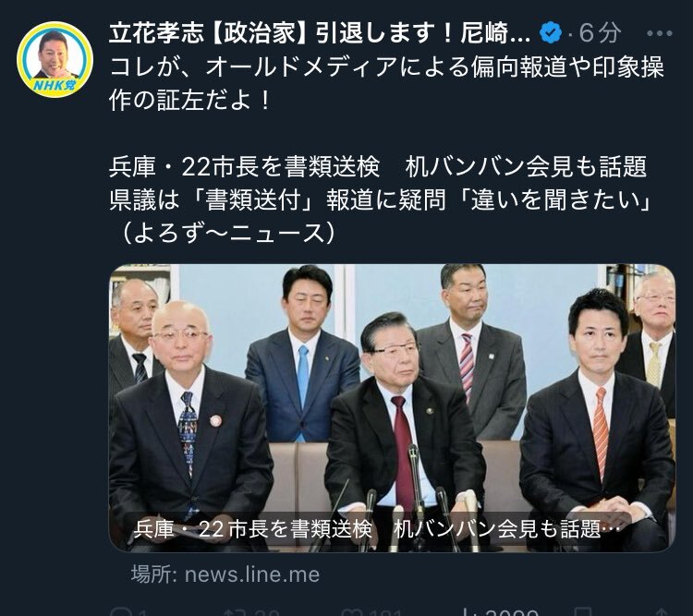The image size is (693, 616).
Task: Open the news article preview photo
Action: click(392, 408)
